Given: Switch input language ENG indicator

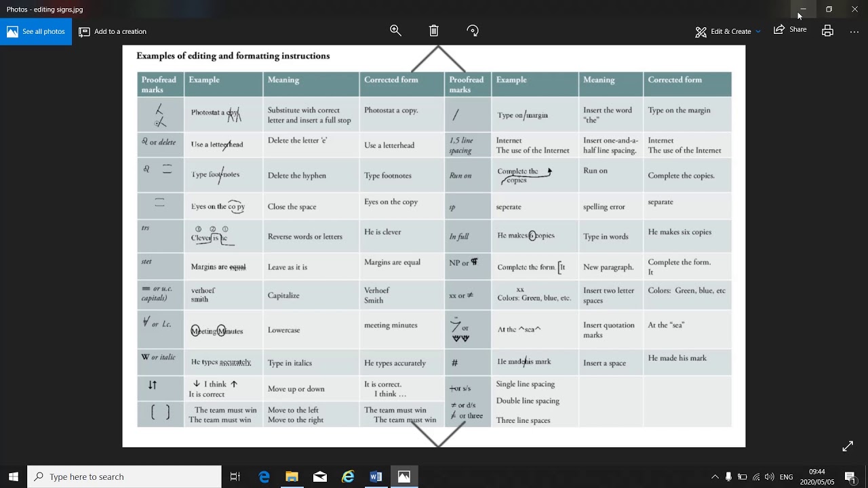Looking at the screenshot, I should tap(787, 477).
